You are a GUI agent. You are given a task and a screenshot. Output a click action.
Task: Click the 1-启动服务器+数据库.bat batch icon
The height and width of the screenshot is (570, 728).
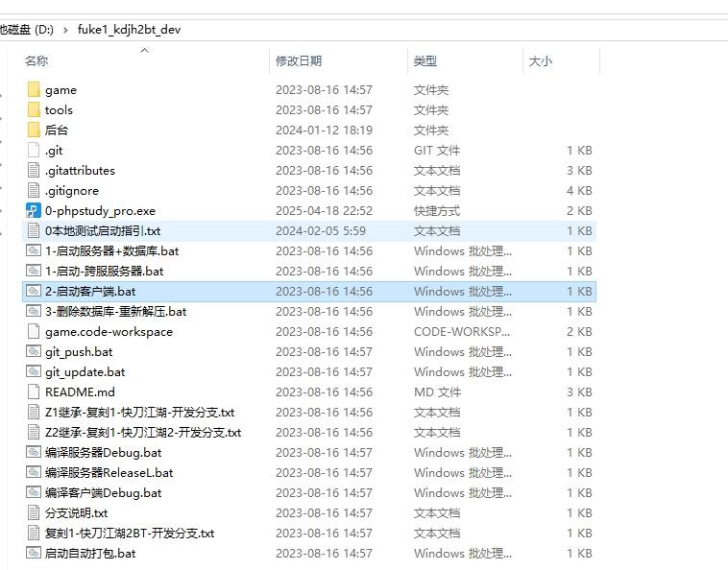tap(34, 250)
